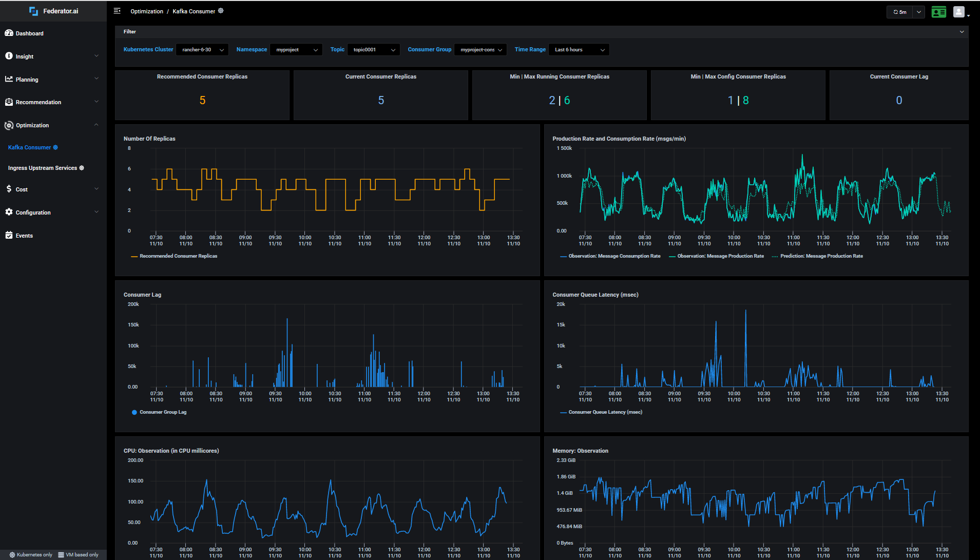The width and height of the screenshot is (980, 560).
Task: Click the Insight info icon
Action: click(x=9, y=56)
